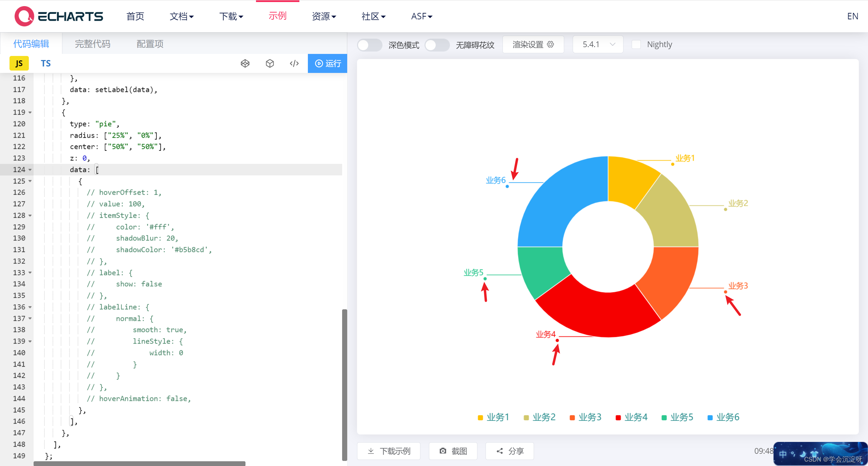The image size is (868, 466).
Task: Open 渲染设置 render settings
Action: [x=533, y=44]
